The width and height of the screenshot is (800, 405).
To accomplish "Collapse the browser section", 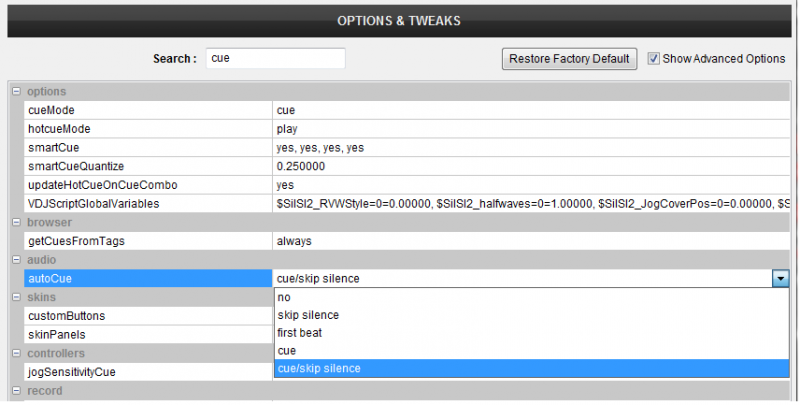I will click(x=16, y=222).
